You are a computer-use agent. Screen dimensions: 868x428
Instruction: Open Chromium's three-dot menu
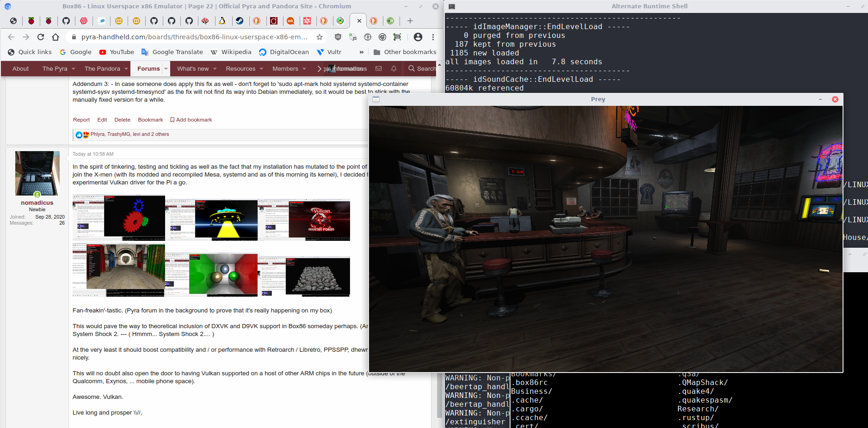433,37
